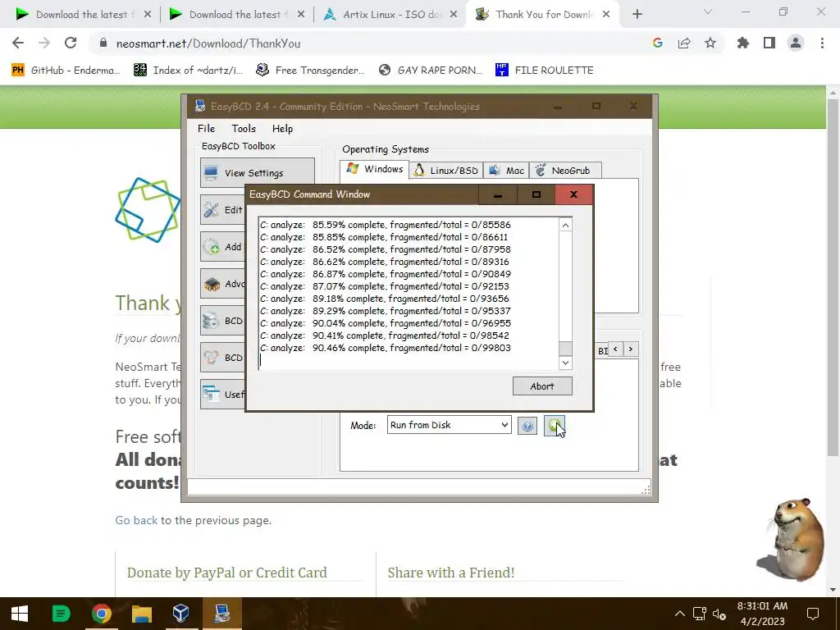Click the Chrome back arrow

coord(18,43)
